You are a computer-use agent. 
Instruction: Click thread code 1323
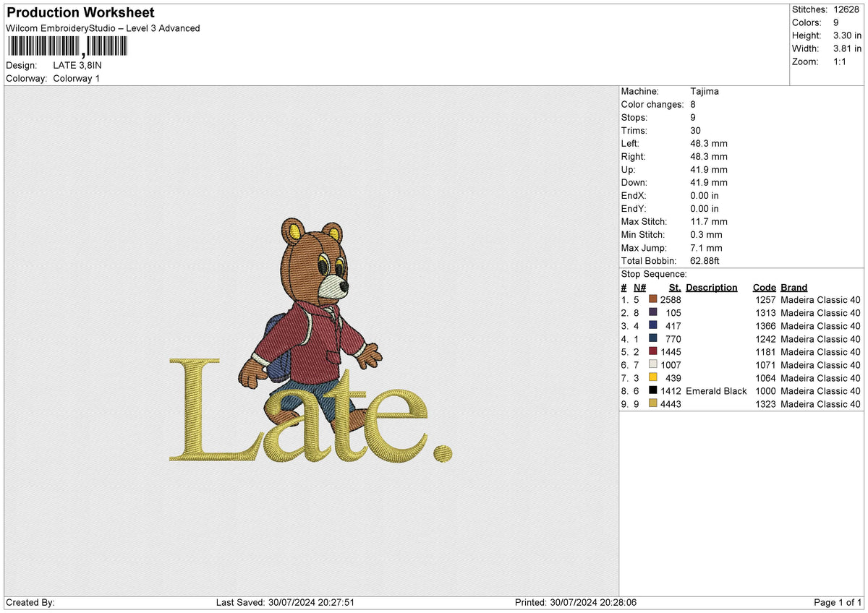click(765, 404)
